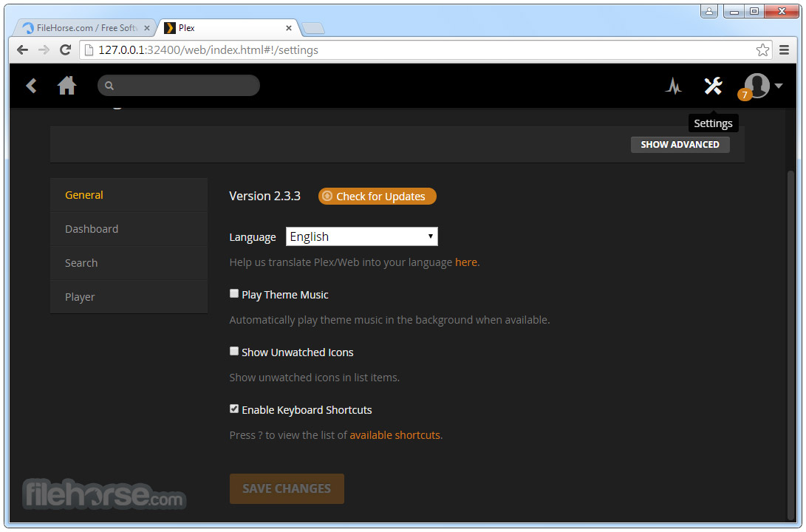Bookmark this page with the star icon
806x532 pixels.
click(x=762, y=50)
